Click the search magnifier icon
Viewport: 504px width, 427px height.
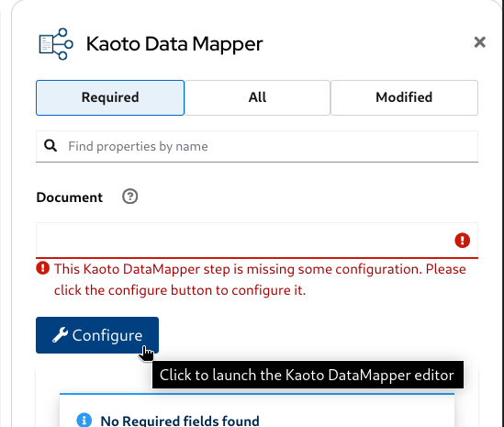coord(50,146)
